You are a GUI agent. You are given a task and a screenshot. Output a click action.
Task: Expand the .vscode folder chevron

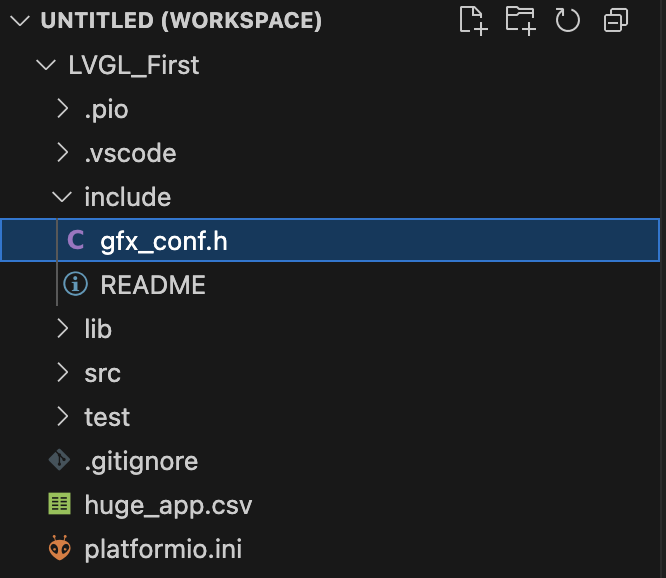click(63, 152)
